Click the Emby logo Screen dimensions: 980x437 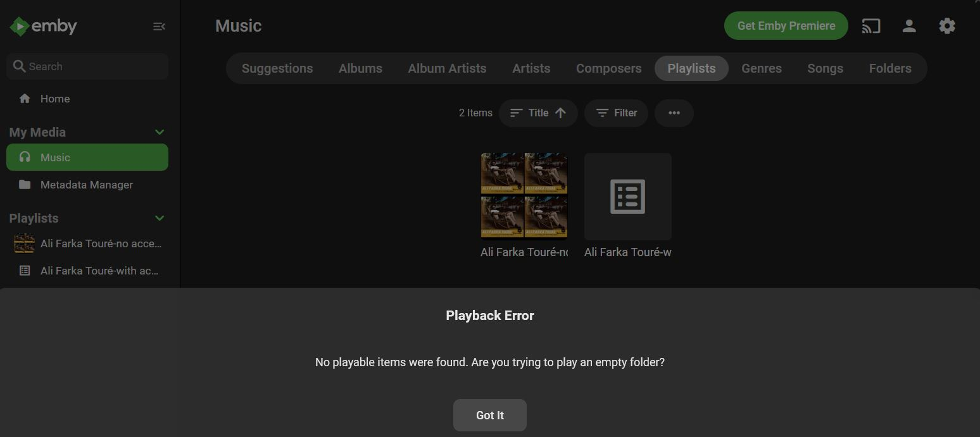(43, 26)
